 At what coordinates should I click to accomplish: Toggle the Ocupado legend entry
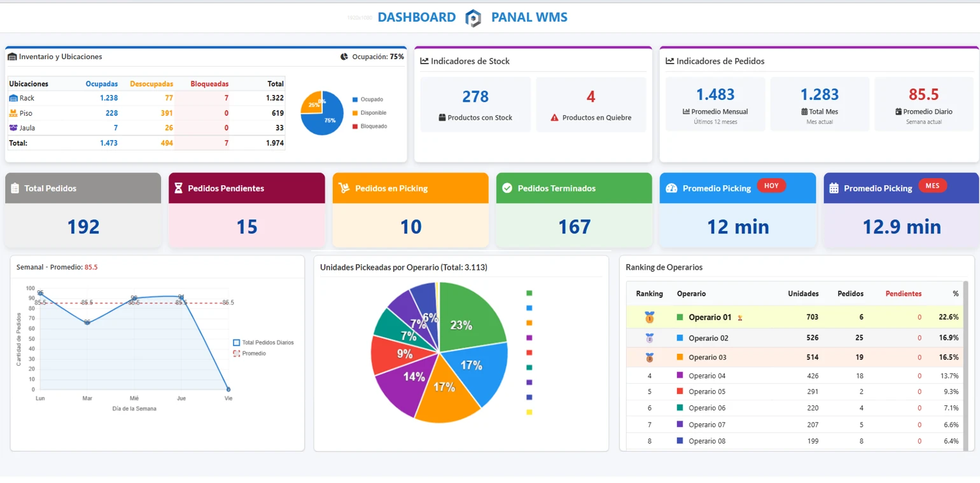click(x=369, y=99)
